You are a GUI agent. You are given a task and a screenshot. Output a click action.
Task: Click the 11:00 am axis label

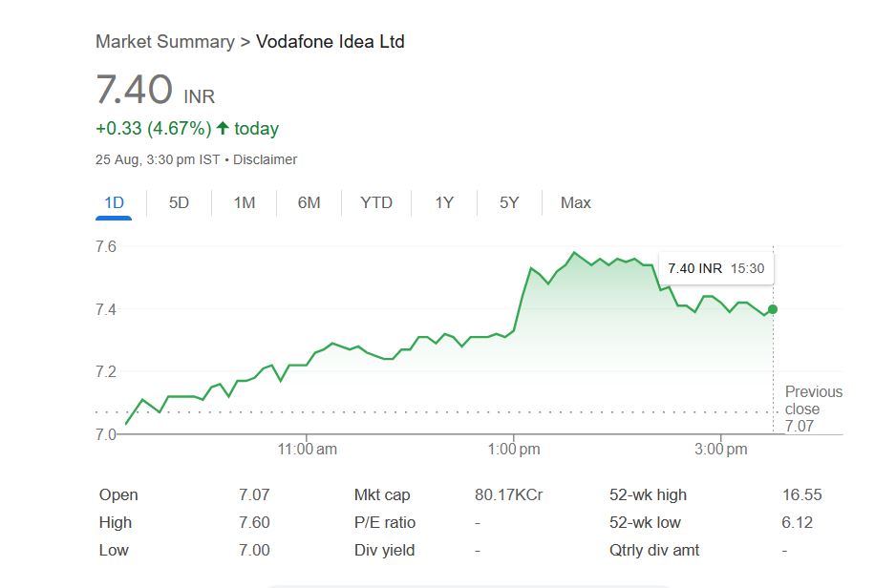307,449
